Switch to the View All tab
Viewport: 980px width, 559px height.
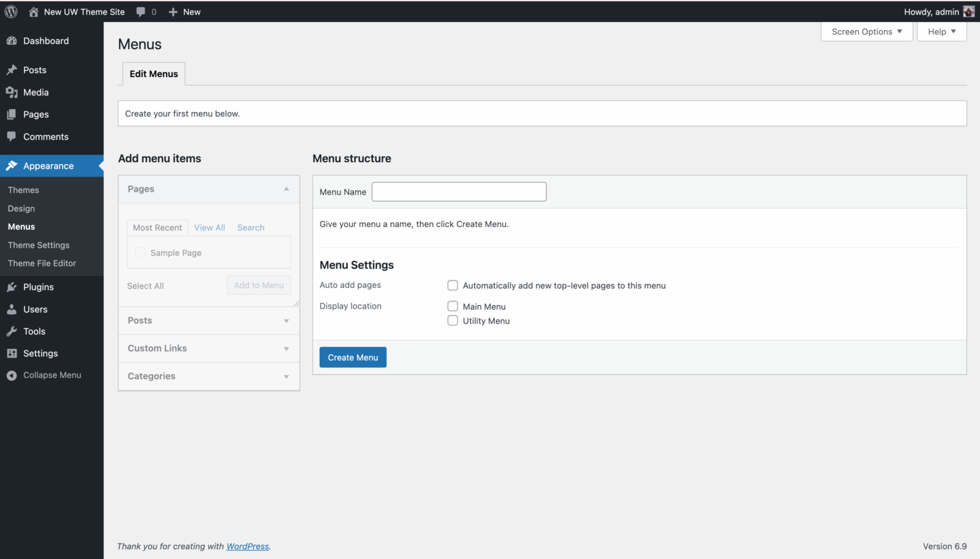pos(209,227)
